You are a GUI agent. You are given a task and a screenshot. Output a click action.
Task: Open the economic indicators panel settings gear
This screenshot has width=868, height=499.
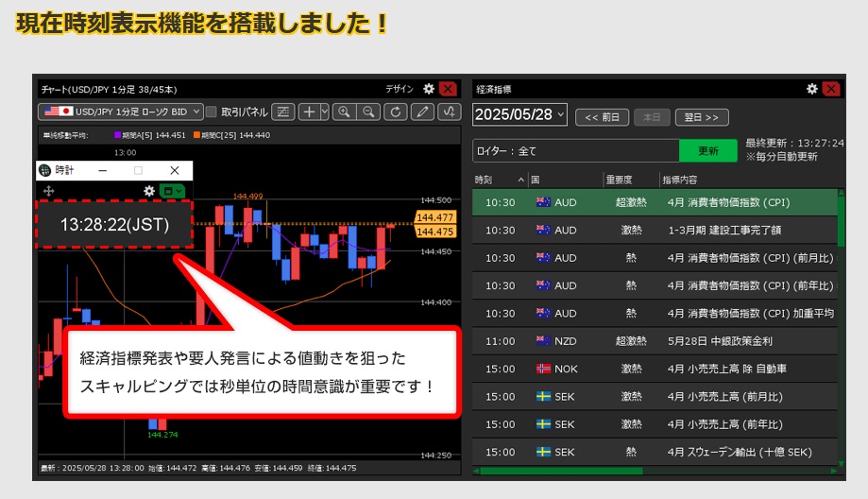pos(812,89)
